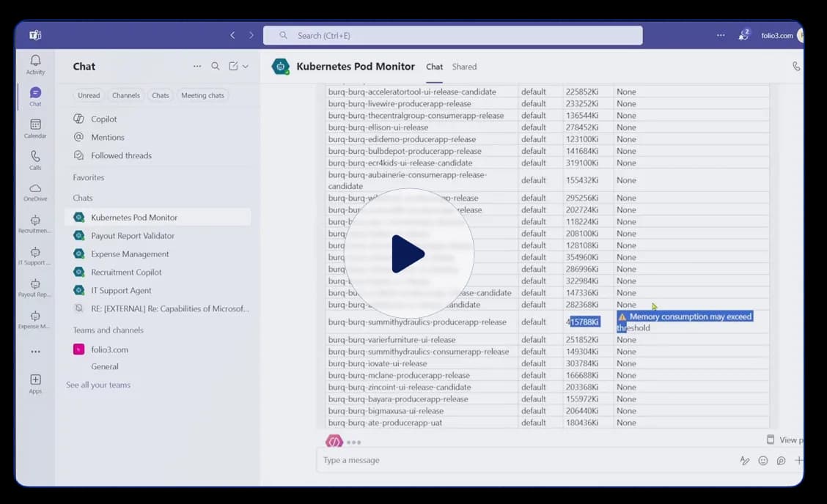Select the Kubernetes Pod Monitor chat
This screenshot has width=827, height=504.
coord(157,218)
